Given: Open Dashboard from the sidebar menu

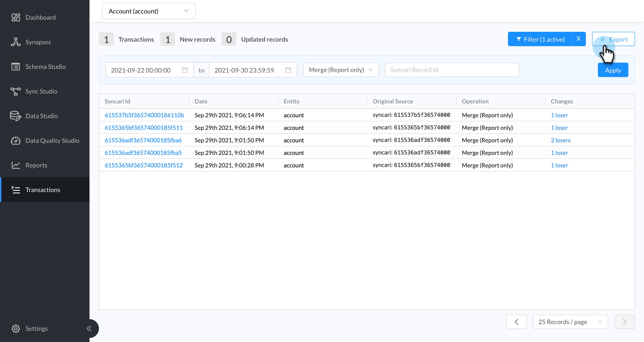Looking at the screenshot, I should [x=45, y=17].
